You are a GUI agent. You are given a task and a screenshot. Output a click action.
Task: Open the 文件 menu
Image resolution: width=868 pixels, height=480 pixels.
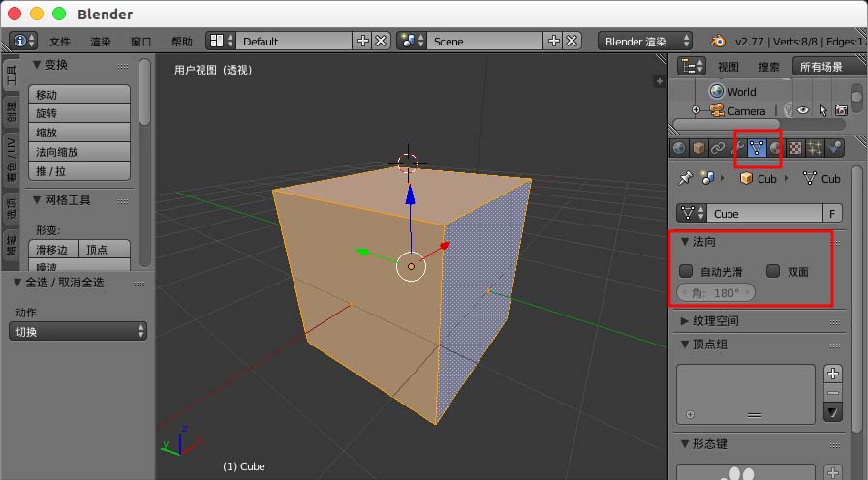[60, 42]
